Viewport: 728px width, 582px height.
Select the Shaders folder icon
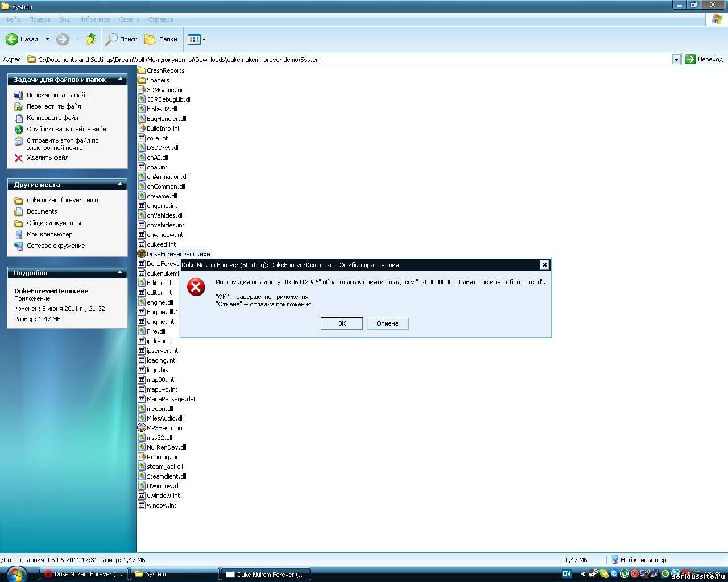click(x=142, y=80)
